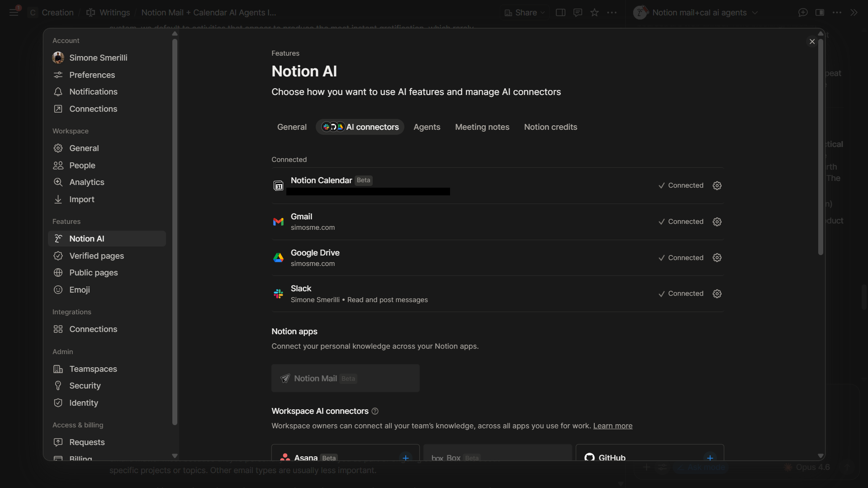Open the comments panel from top bar

(x=577, y=12)
